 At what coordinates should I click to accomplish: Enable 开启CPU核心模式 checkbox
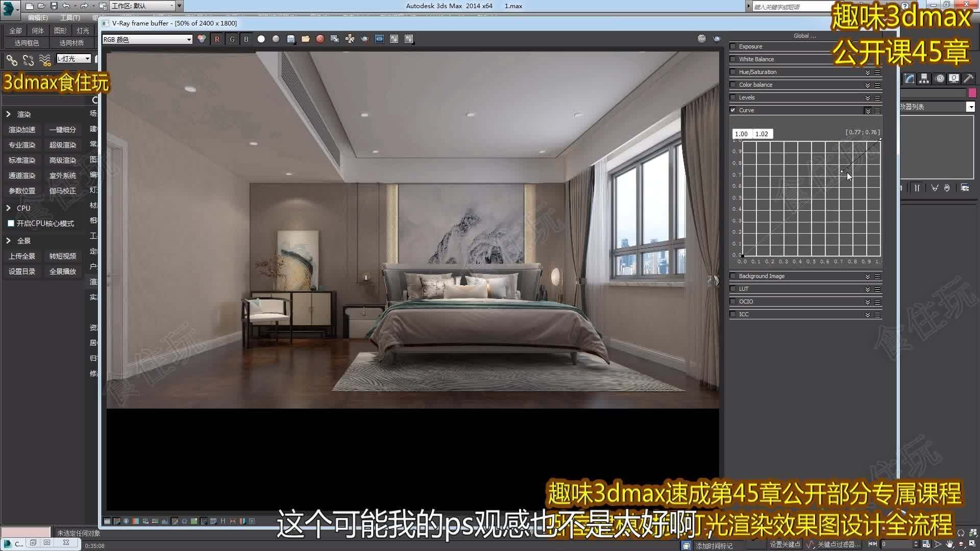11,223
